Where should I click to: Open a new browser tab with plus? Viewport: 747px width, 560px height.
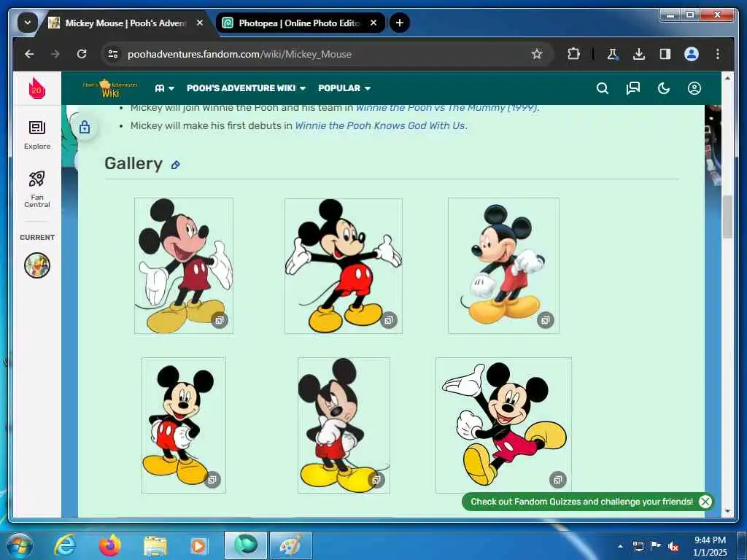click(x=400, y=23)
